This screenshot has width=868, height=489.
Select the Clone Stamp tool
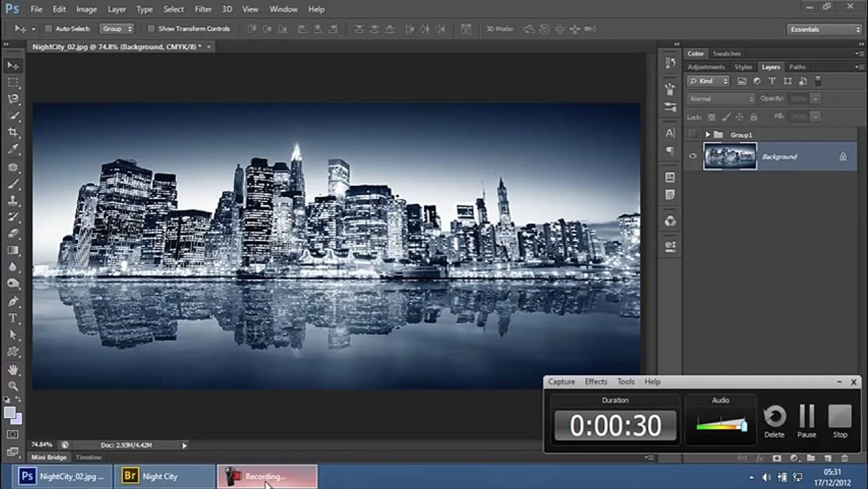13,201
